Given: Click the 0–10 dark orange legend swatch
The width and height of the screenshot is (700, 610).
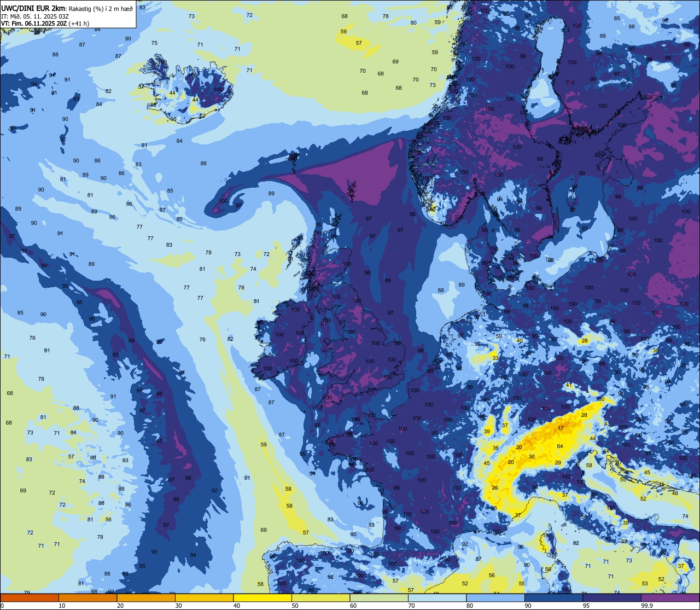Looking at the screenshot, I should 30,597.
